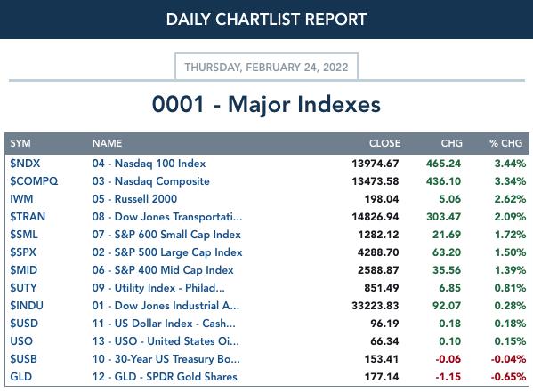Screen dimensions: 533x392
Task: Sort table by the % CHG column header
Action: coord(505,143)
